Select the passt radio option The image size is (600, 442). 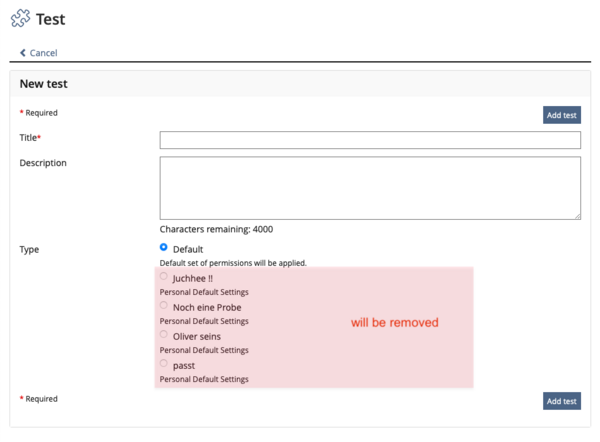click(x=164, y=364)
